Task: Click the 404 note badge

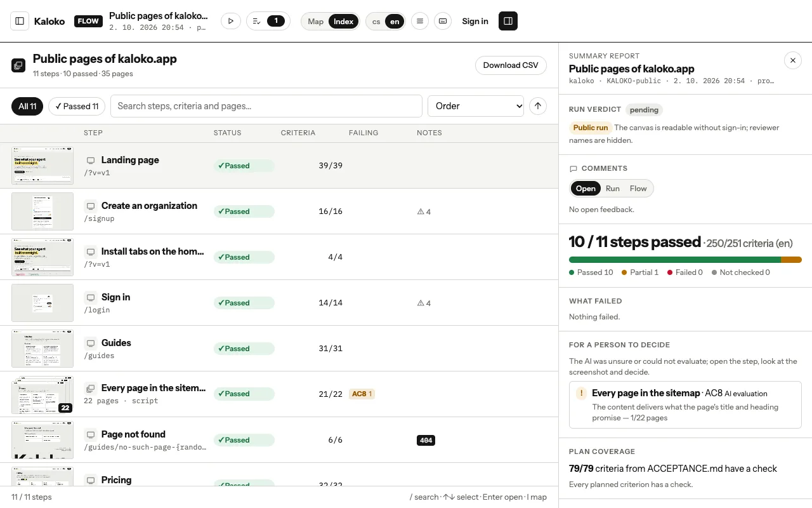Action: [426, 440]
